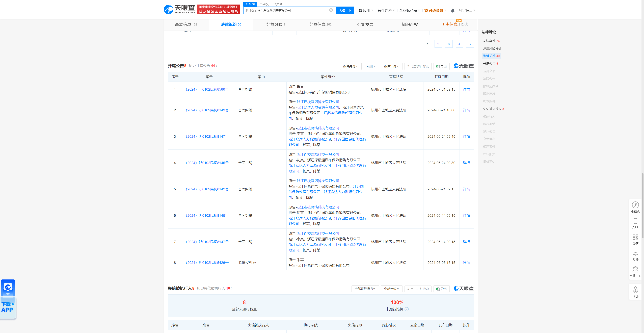Click the dishonest debtor search field

pos(418,289)
